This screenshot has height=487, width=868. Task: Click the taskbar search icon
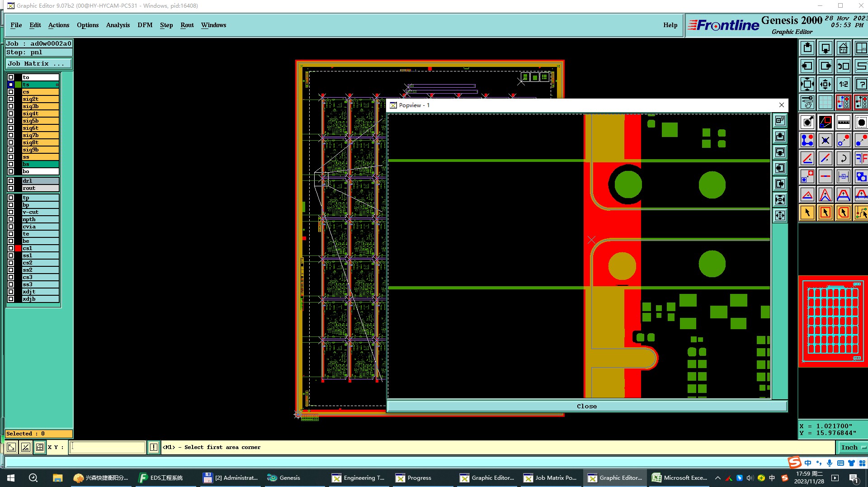[x=33, y=478]
